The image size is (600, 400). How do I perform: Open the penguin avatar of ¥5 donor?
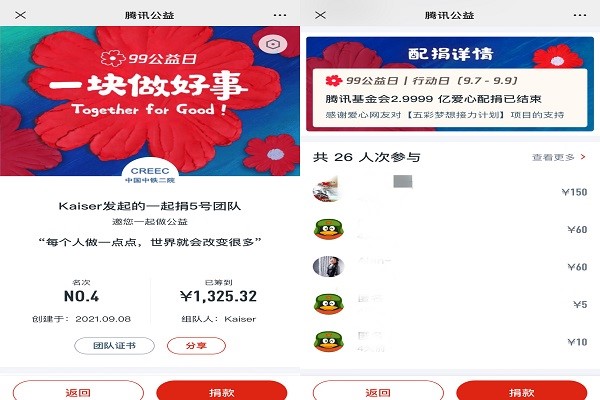[329, 304]
